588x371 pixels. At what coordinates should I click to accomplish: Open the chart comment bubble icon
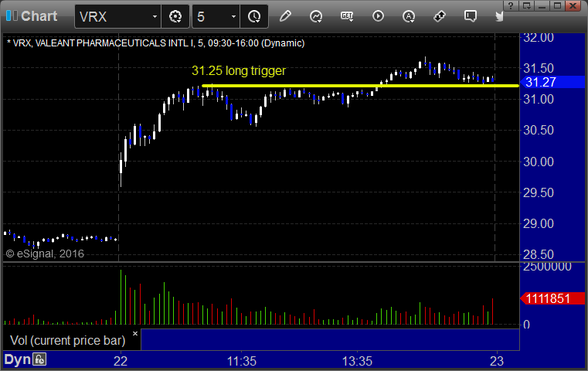471,16
